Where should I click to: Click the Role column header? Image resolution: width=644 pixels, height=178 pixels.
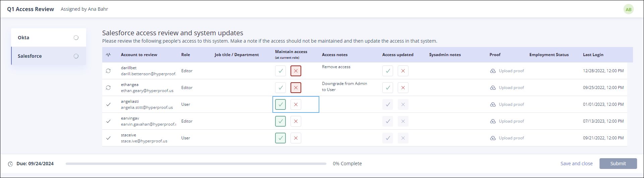click(186, 55)
